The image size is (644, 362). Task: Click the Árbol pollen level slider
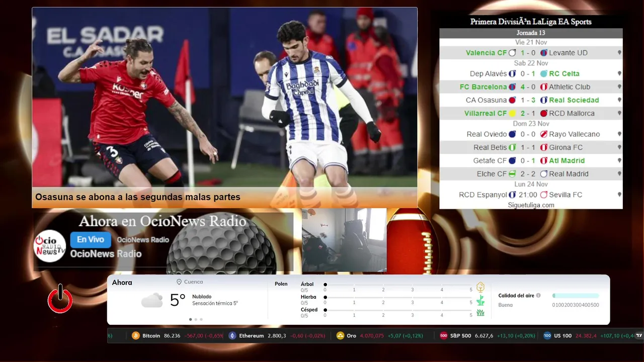[398, 285]
